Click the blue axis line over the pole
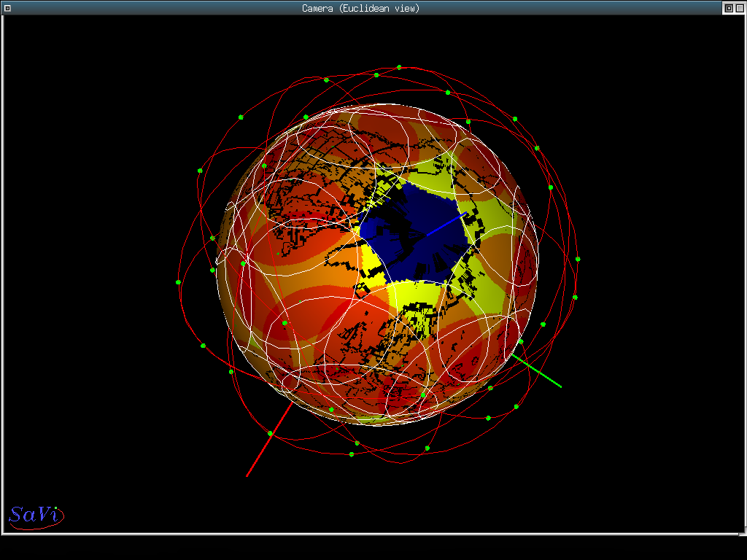747x560 pixels. pos(444,225)
